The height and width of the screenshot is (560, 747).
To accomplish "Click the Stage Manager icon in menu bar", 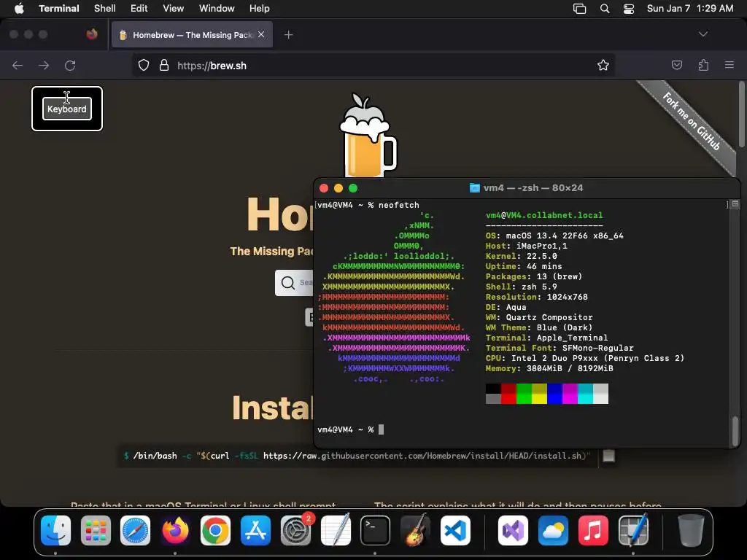I will point(579,9).
